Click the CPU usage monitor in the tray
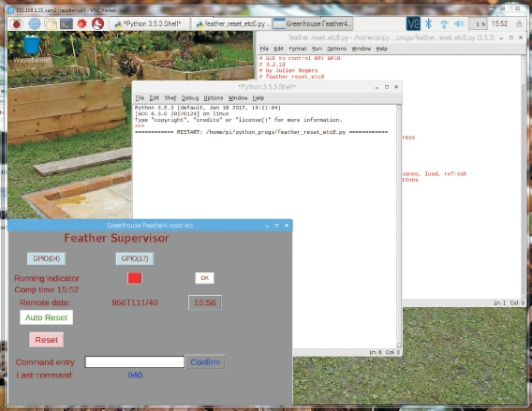This screenshot has height=411, width=532. 478,24
